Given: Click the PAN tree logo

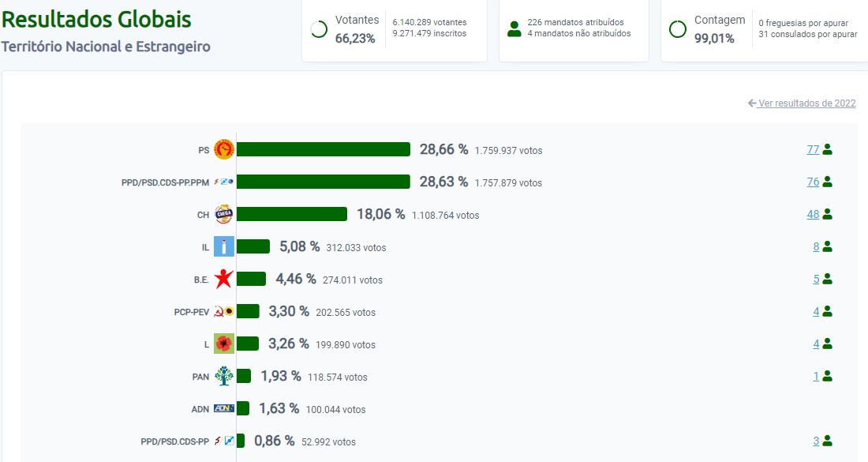Looking at the screenshot, I should pyautogui.click(x=224, y=377).
